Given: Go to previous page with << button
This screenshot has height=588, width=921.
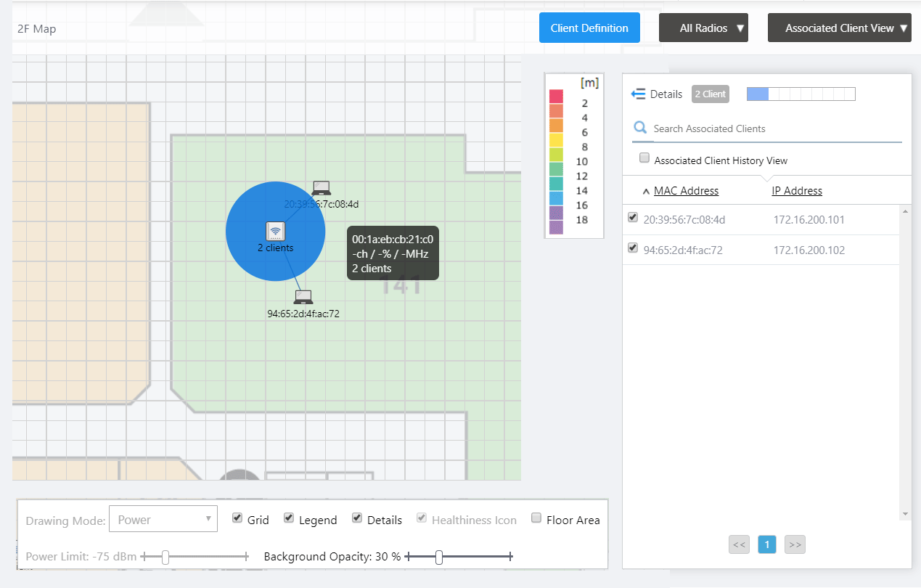Looking at the screenshot, I should (x=740, y=544).
